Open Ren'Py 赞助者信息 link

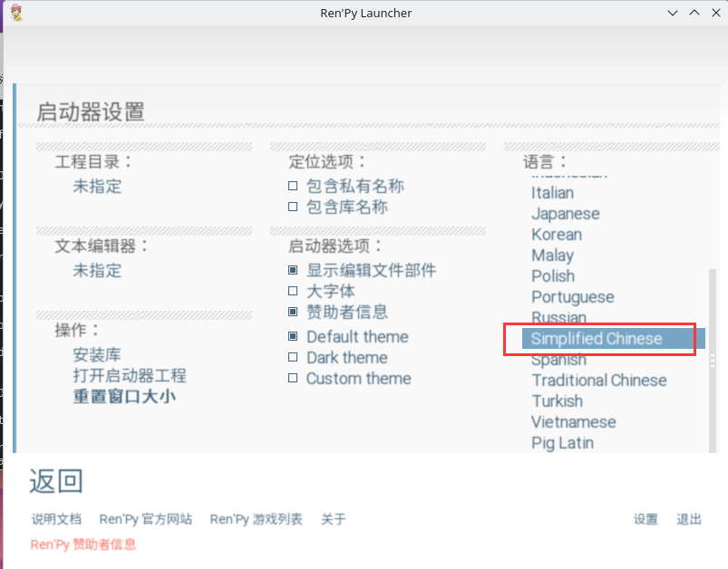(83, 544)
